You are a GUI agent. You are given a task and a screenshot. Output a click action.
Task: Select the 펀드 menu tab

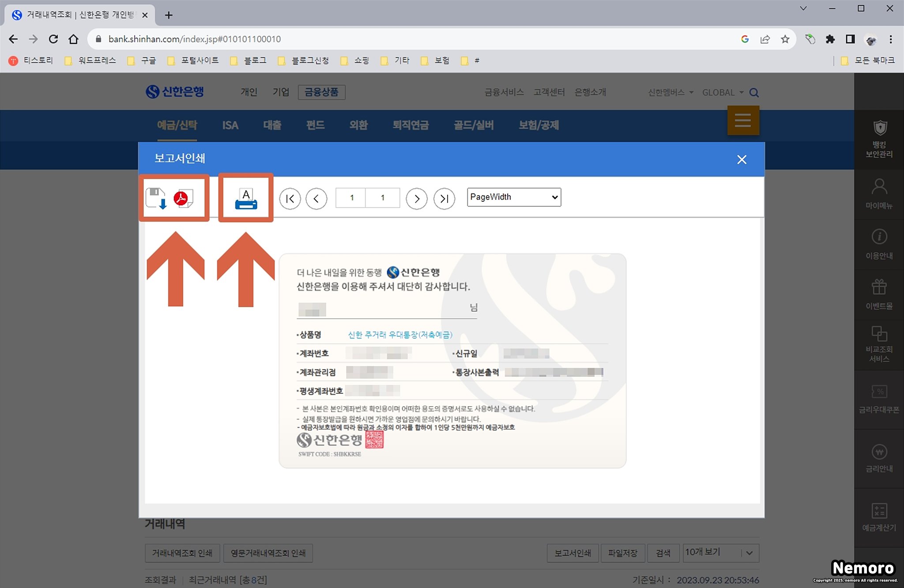click(315, 125)
